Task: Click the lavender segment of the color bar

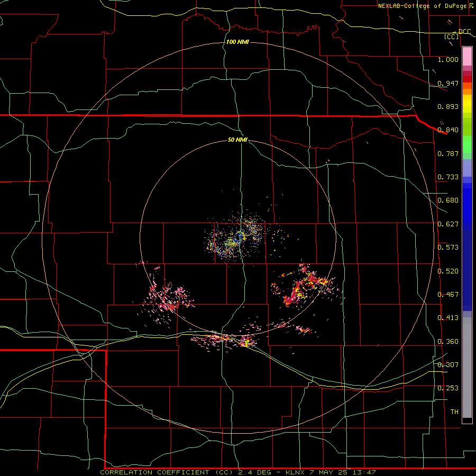Action: click(x=467, y=168)
